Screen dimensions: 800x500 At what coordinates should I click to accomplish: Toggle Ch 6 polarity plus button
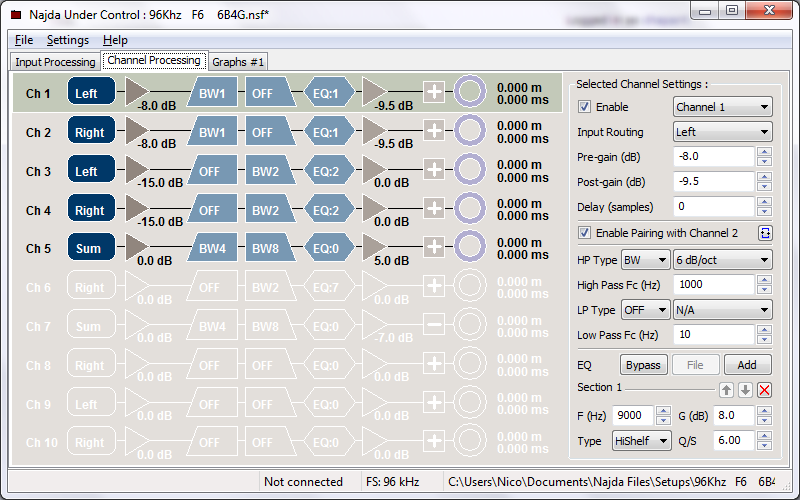(434, 286)
